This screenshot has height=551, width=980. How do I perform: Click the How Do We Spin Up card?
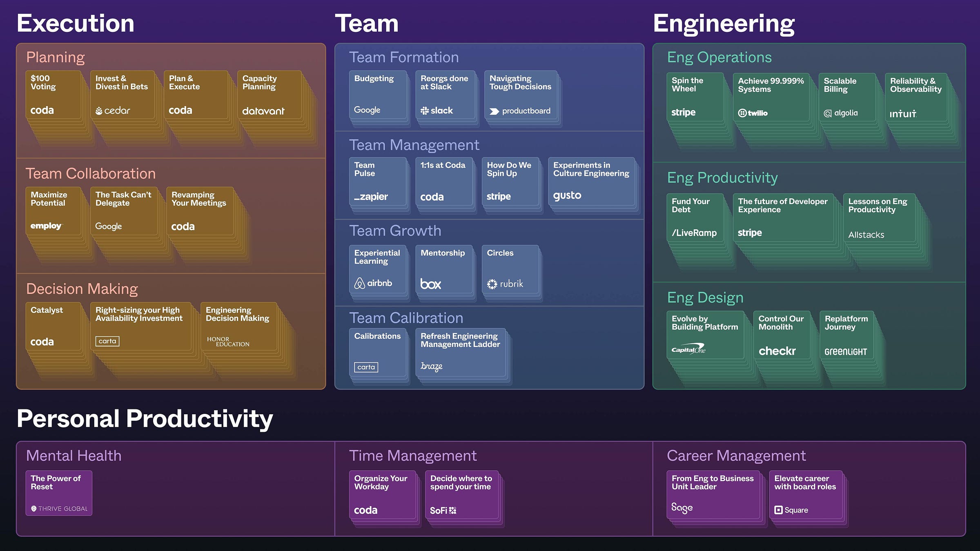510,182
